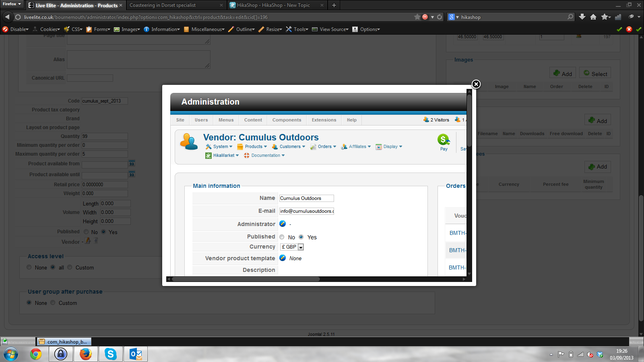Image resolution: width=644 pixels, height=362 pixels.
Task: Click the Vendor product template edit icon
Action: click(283, 258)
